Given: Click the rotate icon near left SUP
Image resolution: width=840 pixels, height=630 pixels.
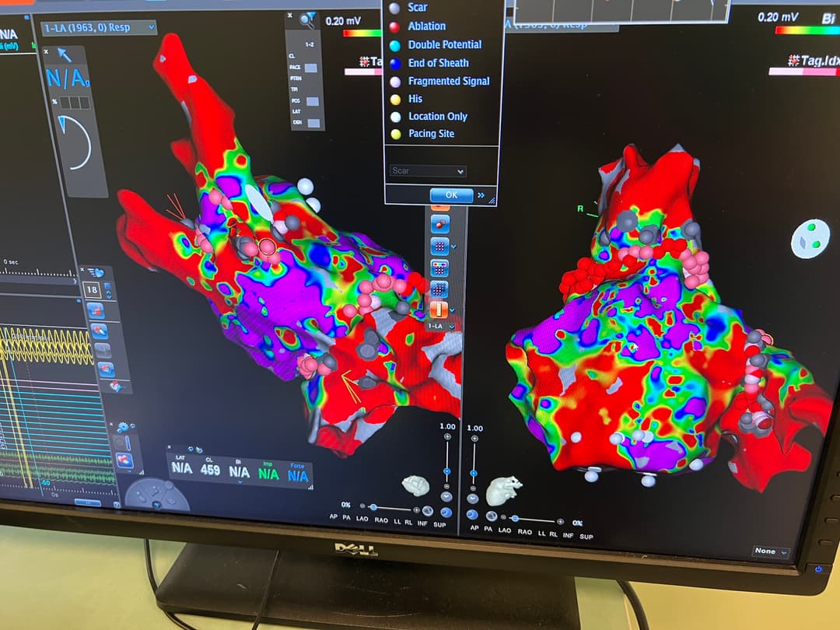Looking at the screenshot, I should coord(446,513).
